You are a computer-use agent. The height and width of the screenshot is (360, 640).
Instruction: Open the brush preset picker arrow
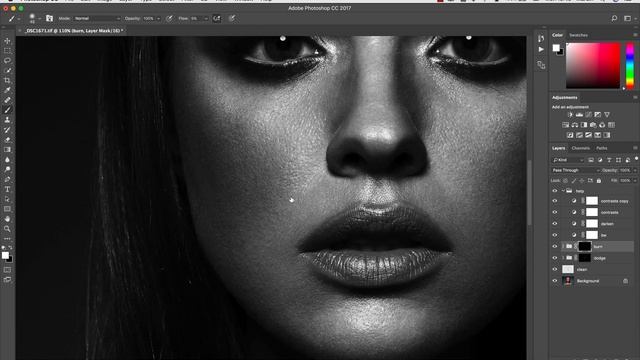[x=40, y=18]
